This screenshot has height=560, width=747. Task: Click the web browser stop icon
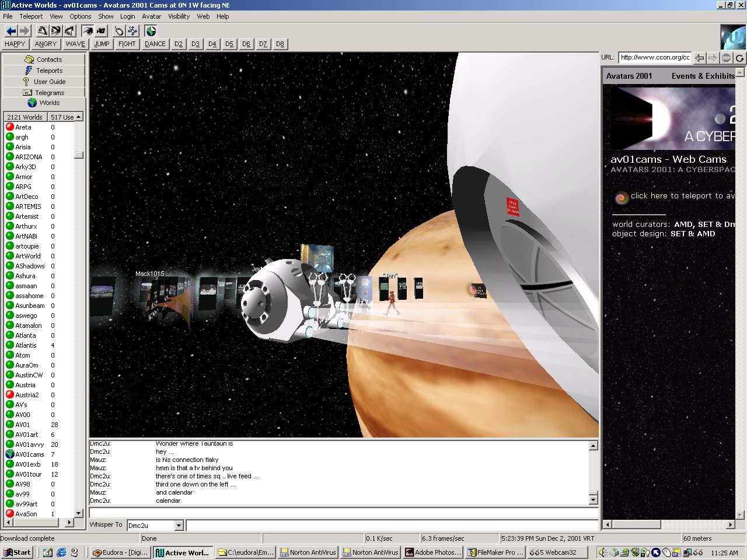tap(726, 58)
